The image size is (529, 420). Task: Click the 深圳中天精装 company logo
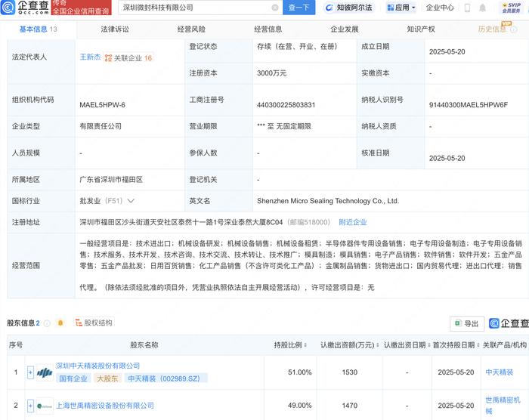(45, 372)
